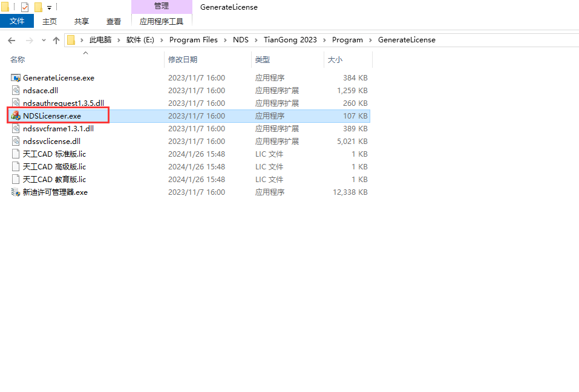Switch to the 查看 ribbon tab
This screenshot has width=579, height=392.
tap(114, 21)
